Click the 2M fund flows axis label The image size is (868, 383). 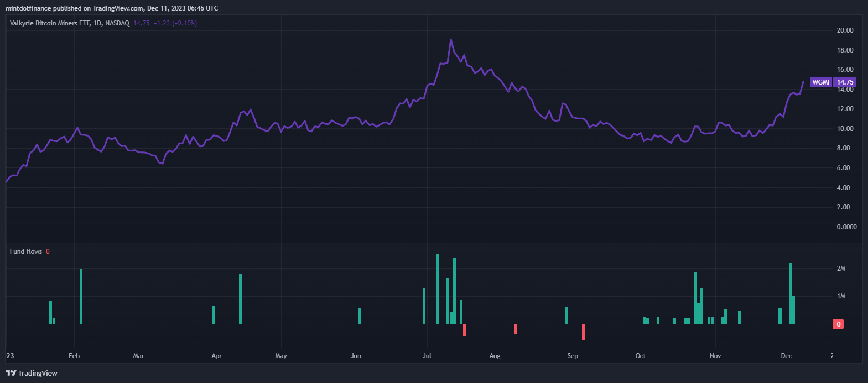pos(841,269)
